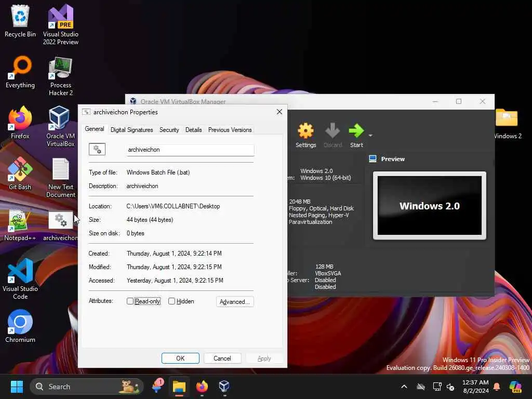Enable the Read-only attribute checkbox

tap(130, 301)
